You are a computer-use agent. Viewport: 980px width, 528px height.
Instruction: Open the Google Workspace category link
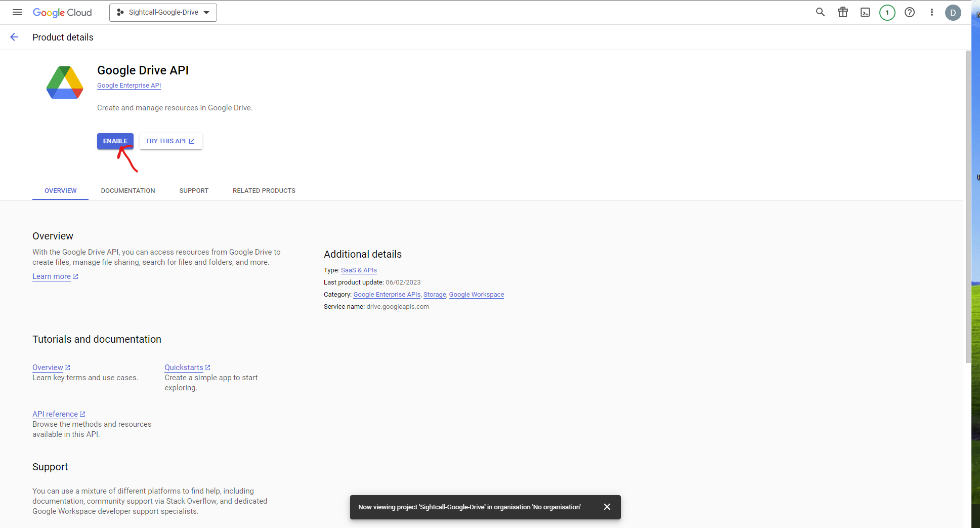[477, 295]
